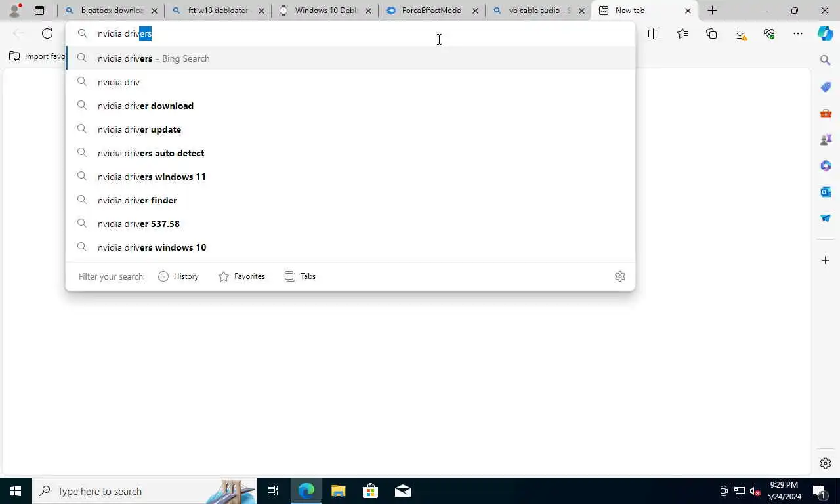840x504 pixels.
Task: Pick the "nvidia driver 537.58" suggestion
Action: point(350,224)
